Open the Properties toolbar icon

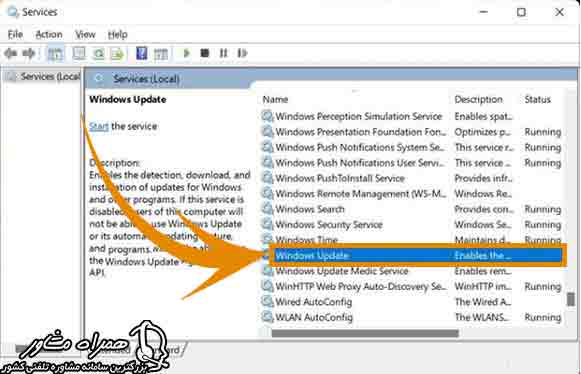tap(79, 54)
